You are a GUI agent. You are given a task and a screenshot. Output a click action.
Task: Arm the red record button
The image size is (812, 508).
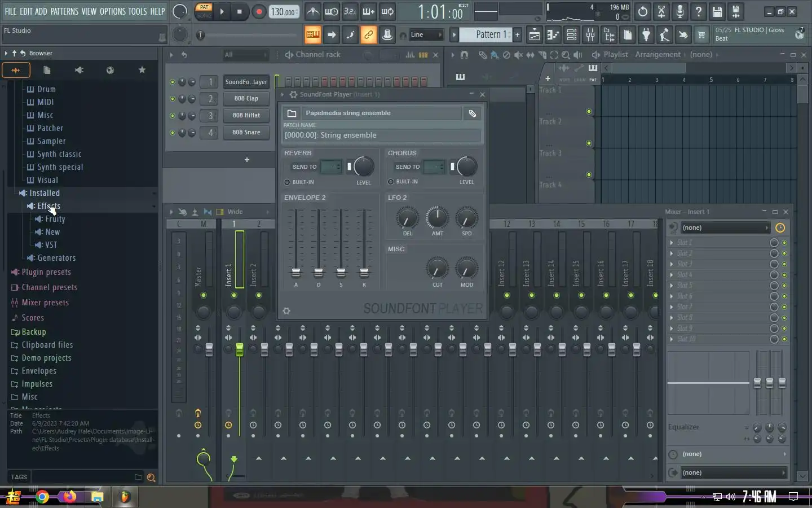click(259, 11)
